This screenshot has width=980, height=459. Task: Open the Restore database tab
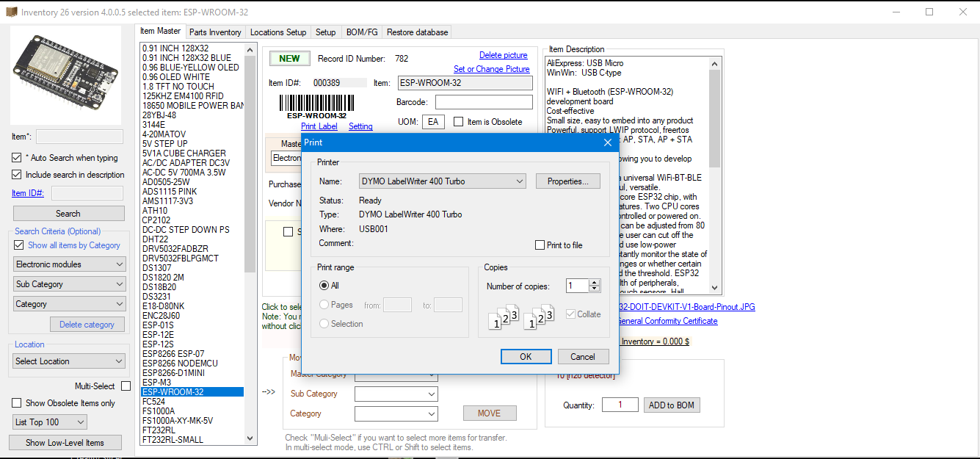coord(417,32)
